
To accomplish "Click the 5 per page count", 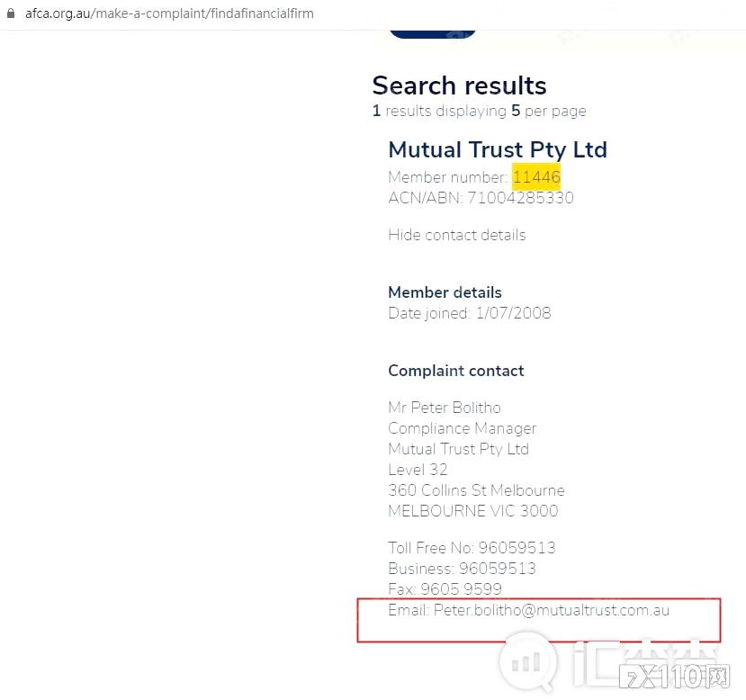I will coord(549,111).
